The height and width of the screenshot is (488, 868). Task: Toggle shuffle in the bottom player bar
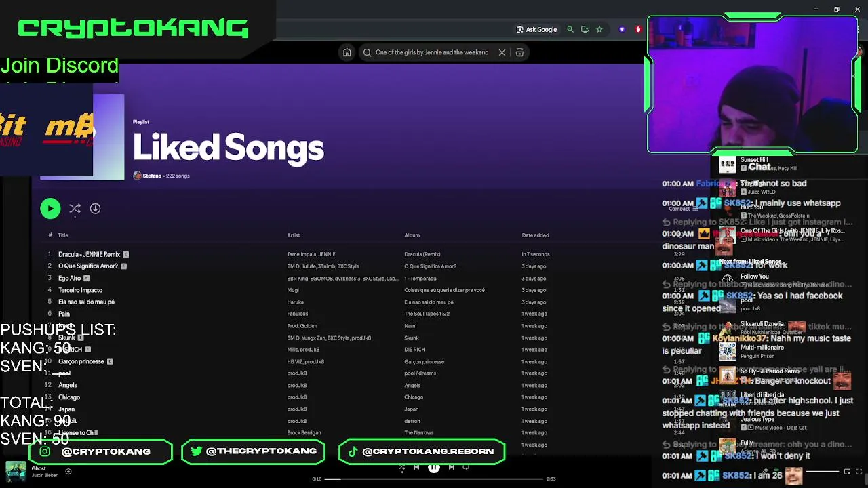[401, 467]
